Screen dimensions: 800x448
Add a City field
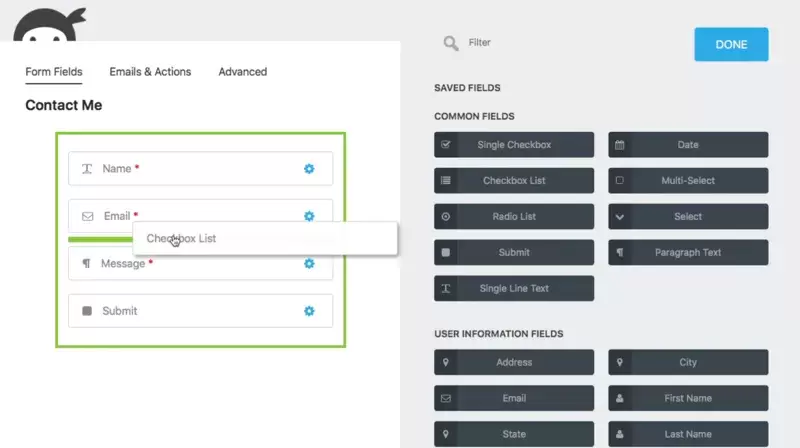click(688, 362)
